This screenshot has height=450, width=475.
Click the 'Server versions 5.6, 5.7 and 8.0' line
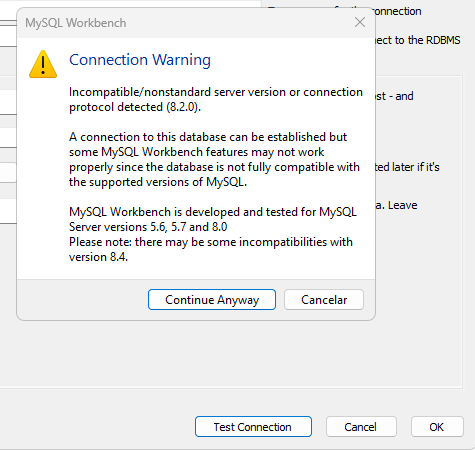click(148, 227)
